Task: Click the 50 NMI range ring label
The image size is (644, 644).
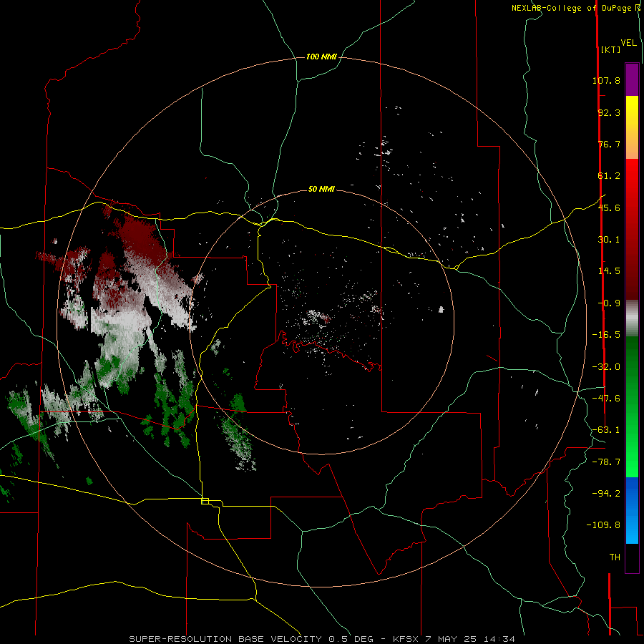Action: click(321, 189)
